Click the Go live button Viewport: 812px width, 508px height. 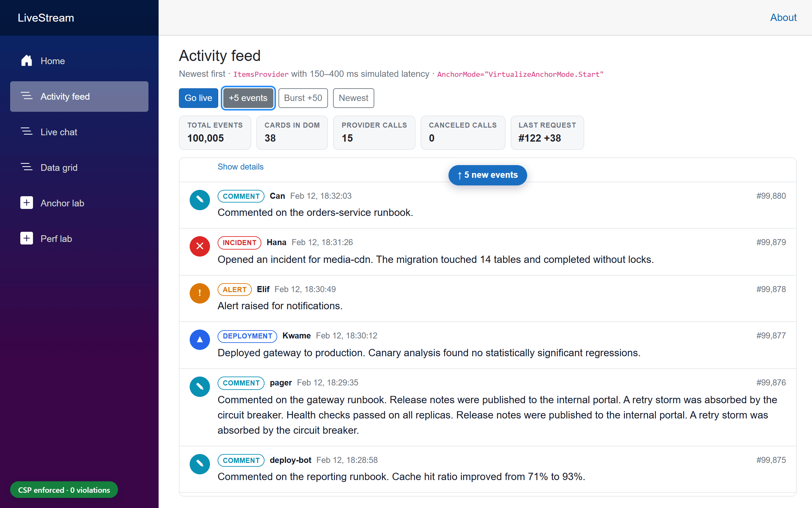(198, 98)
